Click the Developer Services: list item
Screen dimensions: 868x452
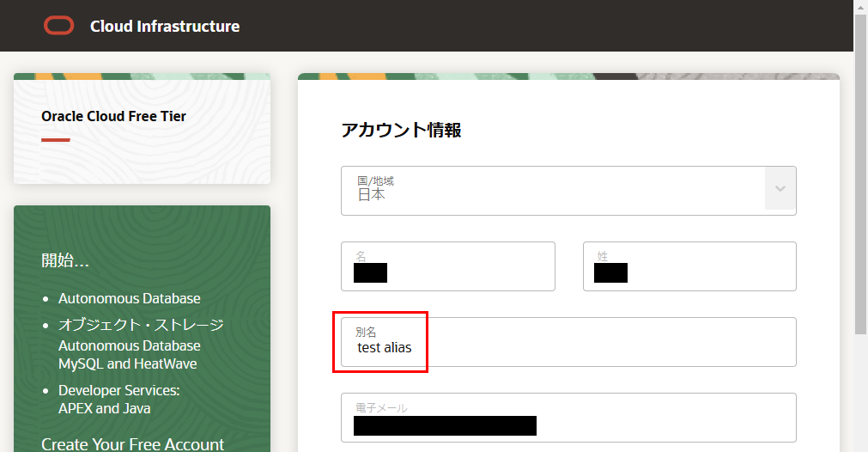pos(119,390)
